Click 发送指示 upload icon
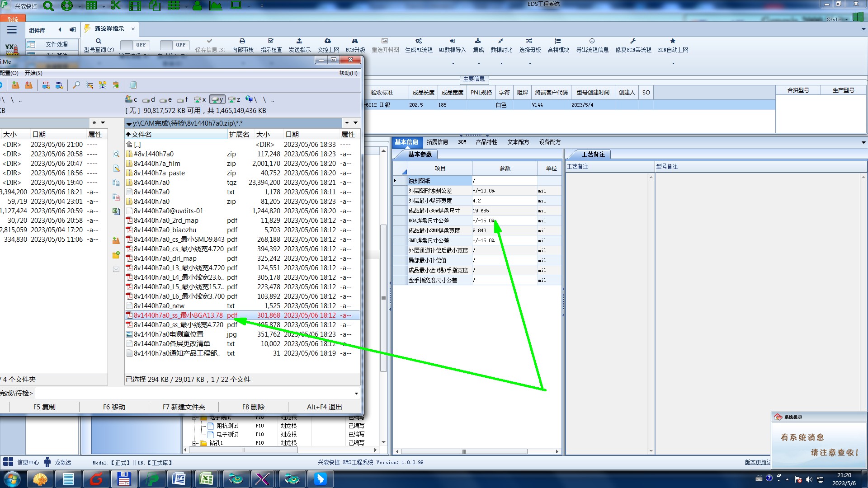 pos(299,41)
